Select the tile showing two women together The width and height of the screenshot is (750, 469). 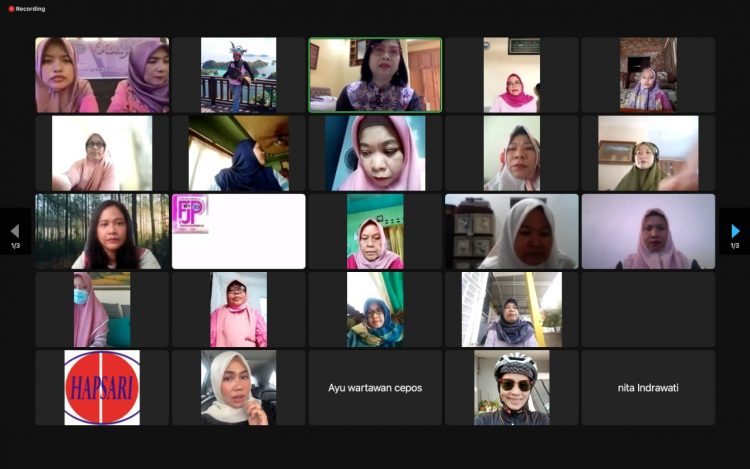[x=102, y=75]
